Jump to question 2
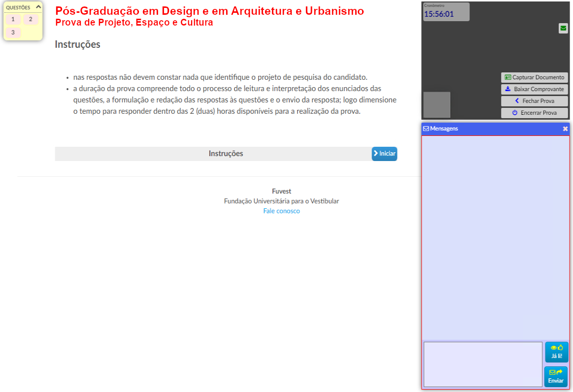This screenshot has height=392, width=573. [31, 19]
